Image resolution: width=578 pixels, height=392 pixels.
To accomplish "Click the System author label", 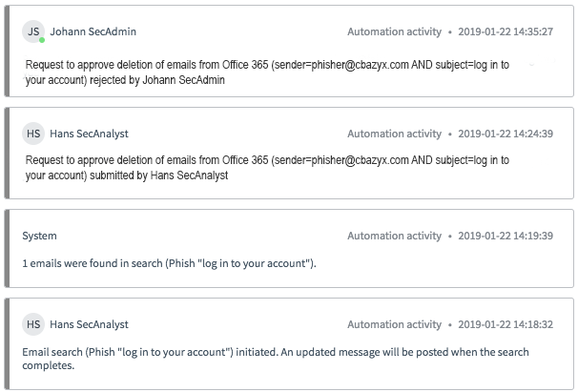I will 39,236.
